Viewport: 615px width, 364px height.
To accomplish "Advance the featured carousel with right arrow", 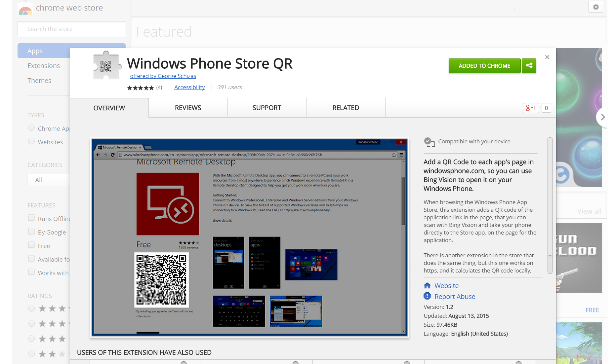I will coord(602,117).
